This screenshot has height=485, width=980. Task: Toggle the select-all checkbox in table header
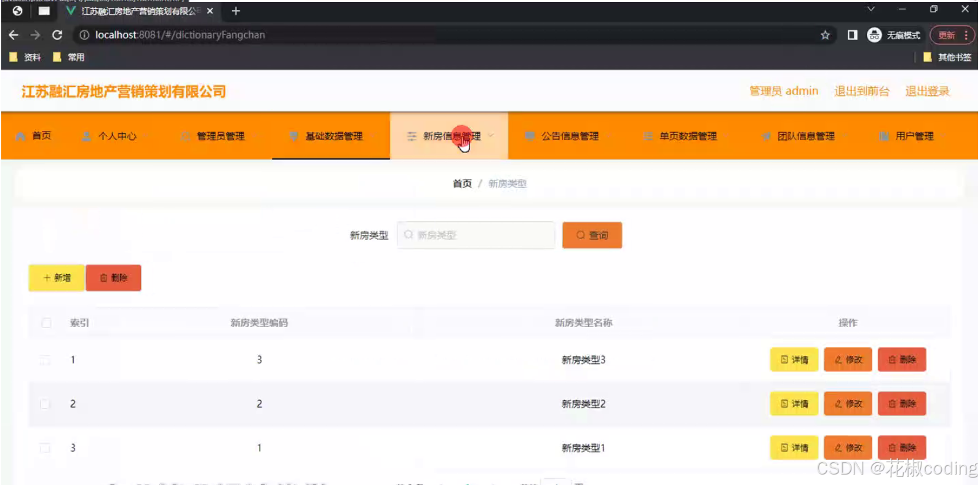pos(46,323)
